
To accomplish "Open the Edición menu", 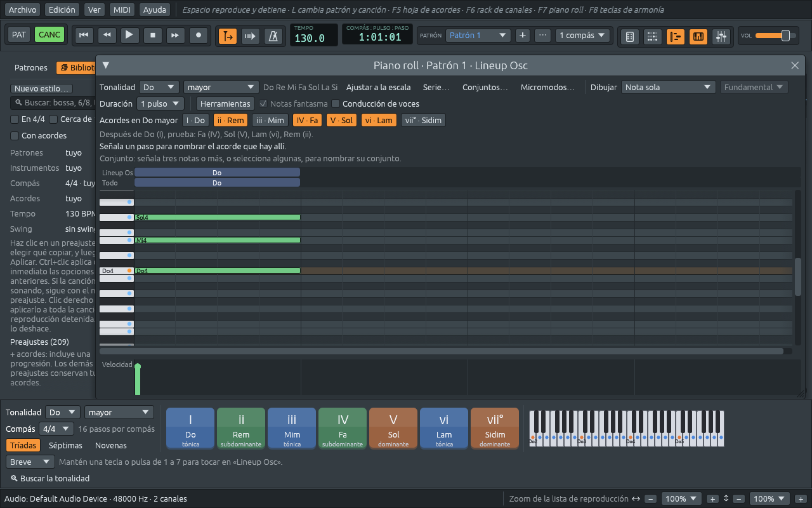I will (x=62, y=10).
